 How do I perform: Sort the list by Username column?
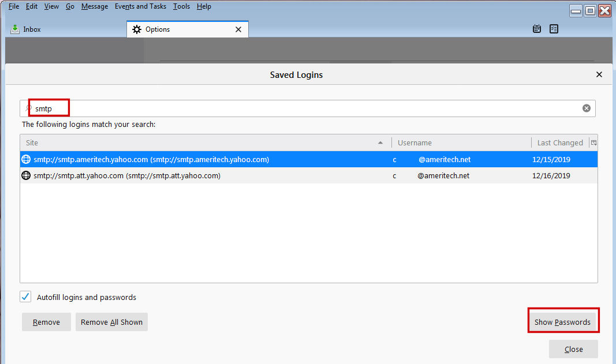(462, 143)
